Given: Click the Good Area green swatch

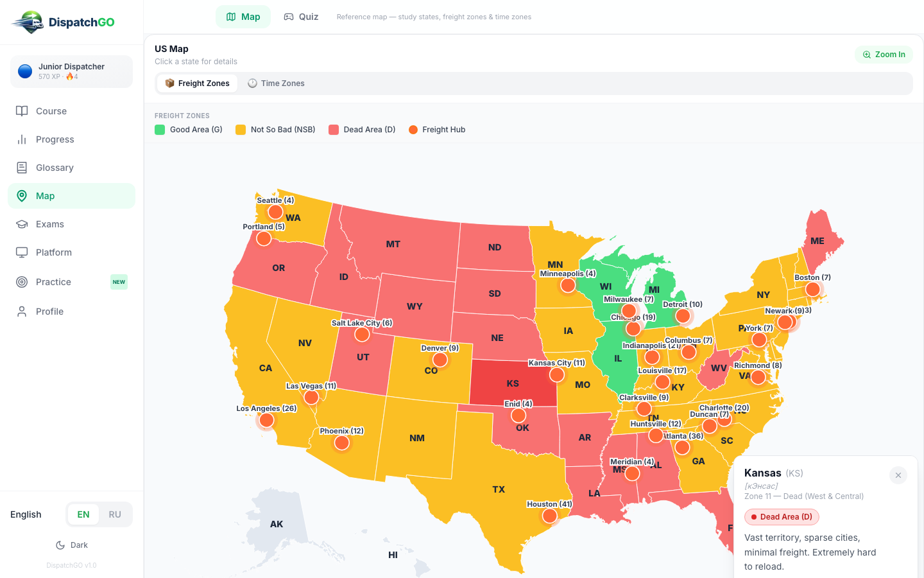Looking at the screenshot, I should (x=160, y=130).
